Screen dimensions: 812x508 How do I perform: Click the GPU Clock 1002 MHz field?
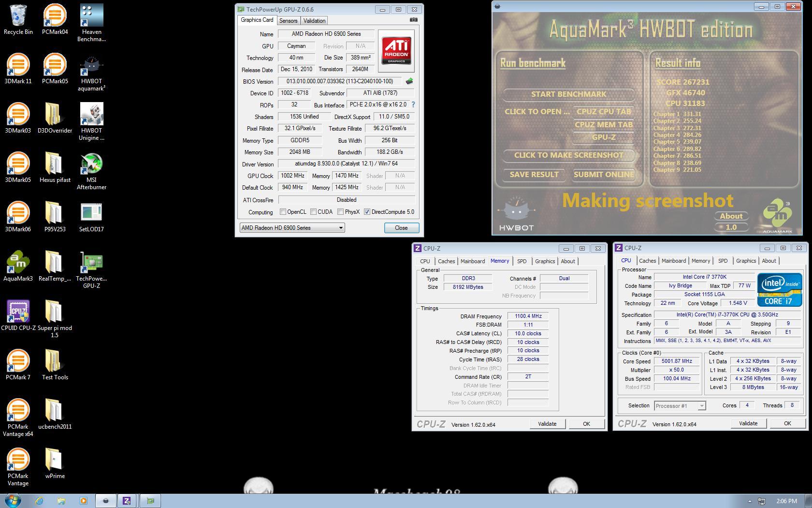[292, 176]
